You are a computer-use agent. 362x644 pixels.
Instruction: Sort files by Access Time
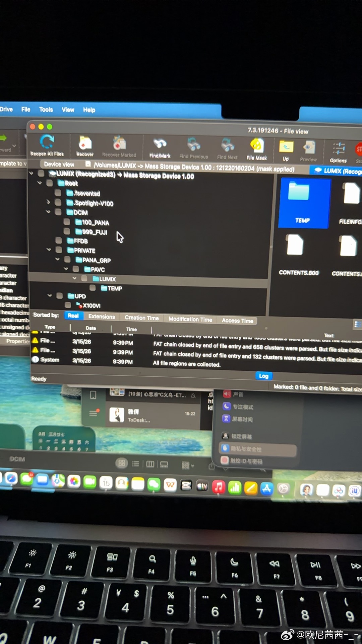237,321
